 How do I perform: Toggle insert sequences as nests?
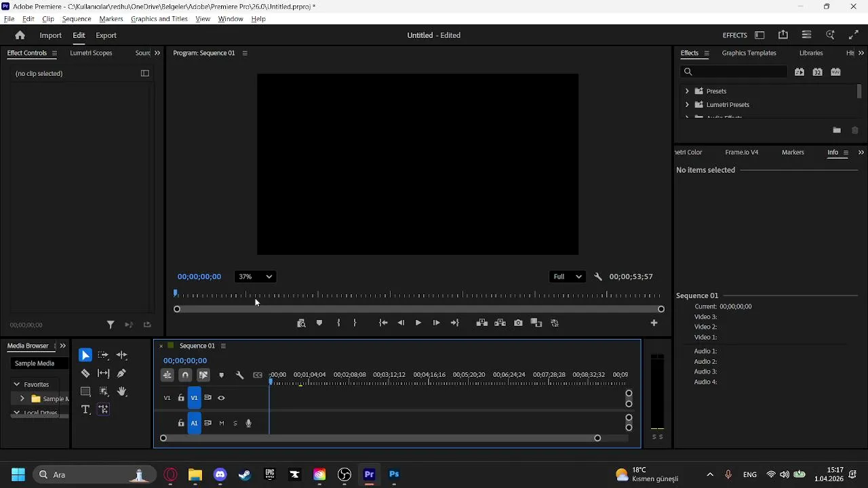pyautogui.click(x=167, y=375)
